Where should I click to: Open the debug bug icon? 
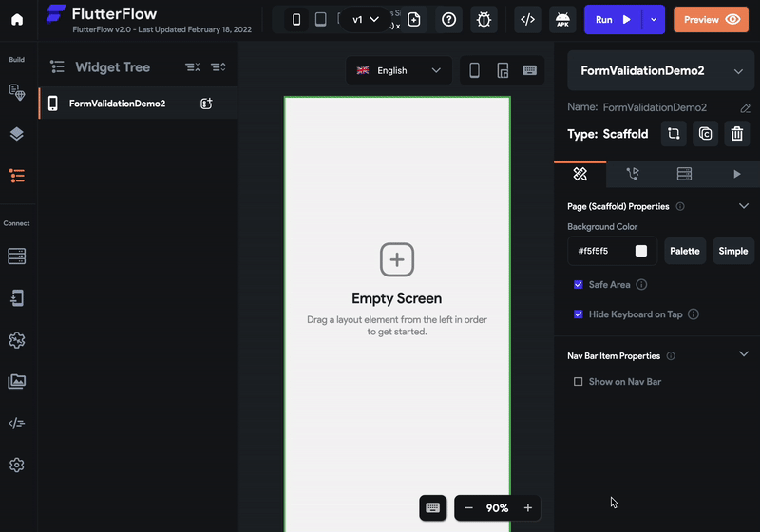(x=484, y=19)
